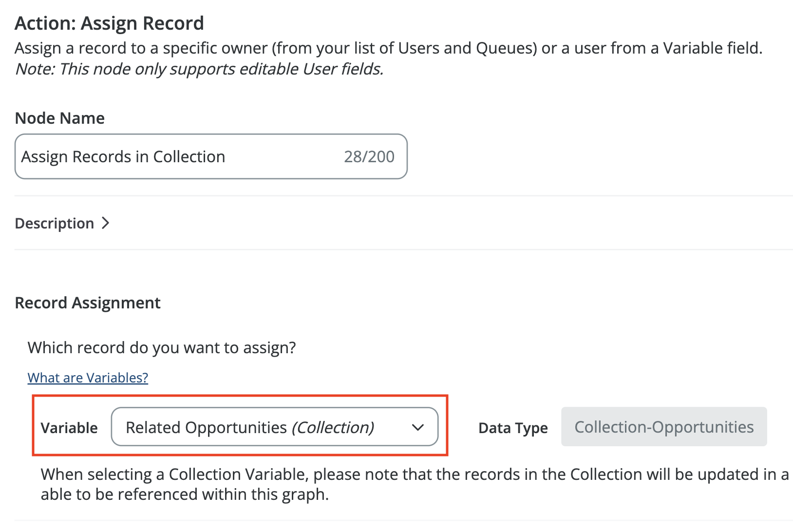Image resolution: width=793 pixels, height=532 pixels.
Task: Click the "Node Name" field label
Action: [60, 118]
